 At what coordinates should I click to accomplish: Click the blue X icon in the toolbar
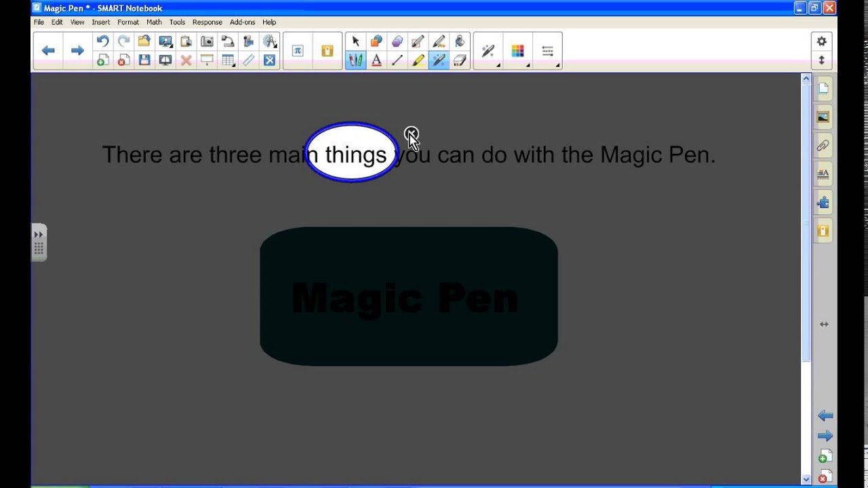tap(269, 60)
